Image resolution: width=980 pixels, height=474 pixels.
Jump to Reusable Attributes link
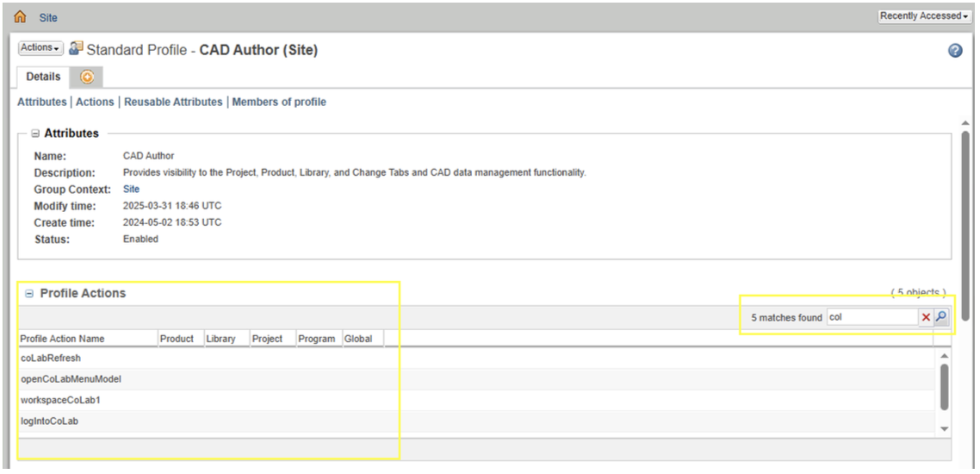point(173,102)
